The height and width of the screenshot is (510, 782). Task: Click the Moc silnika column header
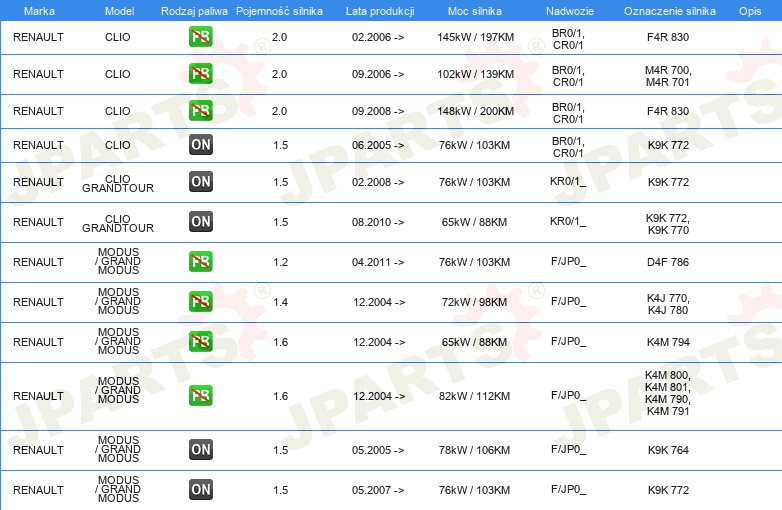(475, 11)
